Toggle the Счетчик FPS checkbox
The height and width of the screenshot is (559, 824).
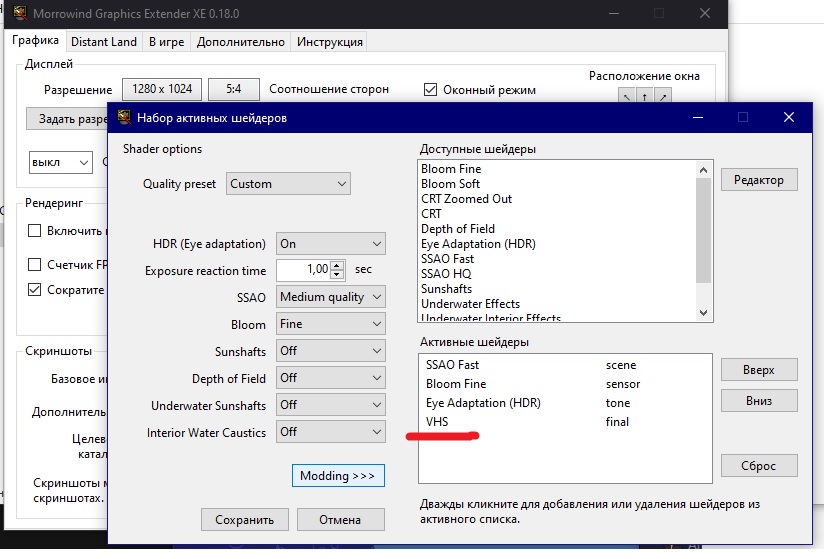pos(34,264)
